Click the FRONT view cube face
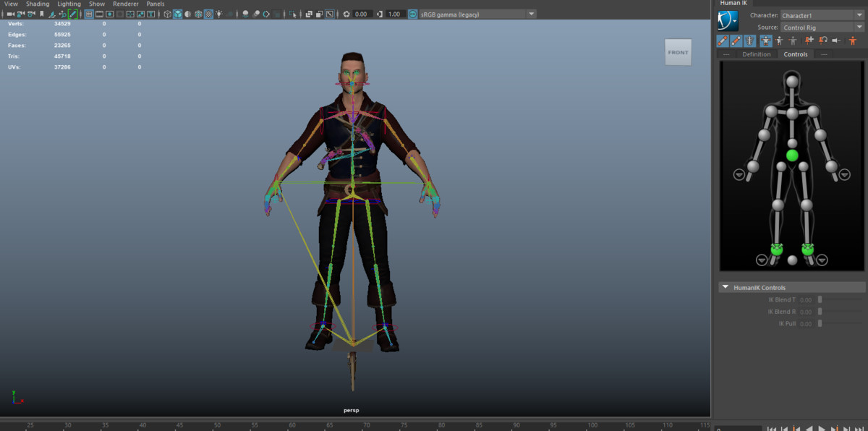868x431 pixels. pyautogui.click(x=678, y=53)
